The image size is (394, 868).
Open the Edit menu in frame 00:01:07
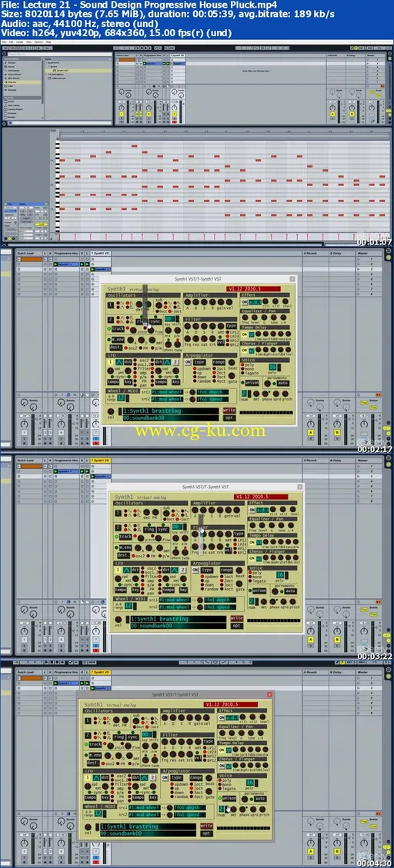pos(11,42)
